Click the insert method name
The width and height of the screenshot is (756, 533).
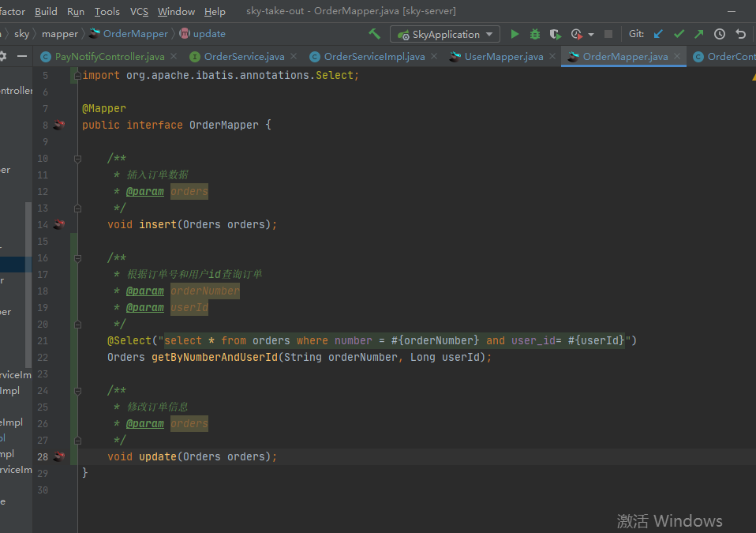tap(158, 225)
